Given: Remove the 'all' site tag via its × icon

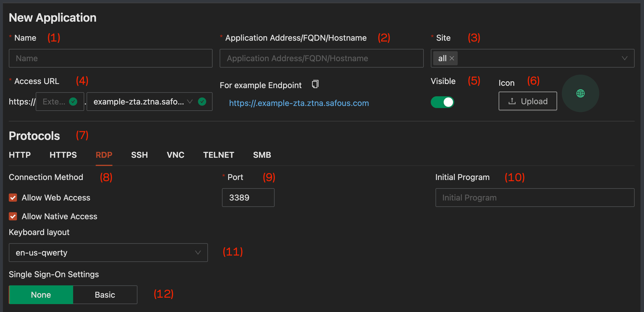Looking at the screenshot, I should [451, 58].
